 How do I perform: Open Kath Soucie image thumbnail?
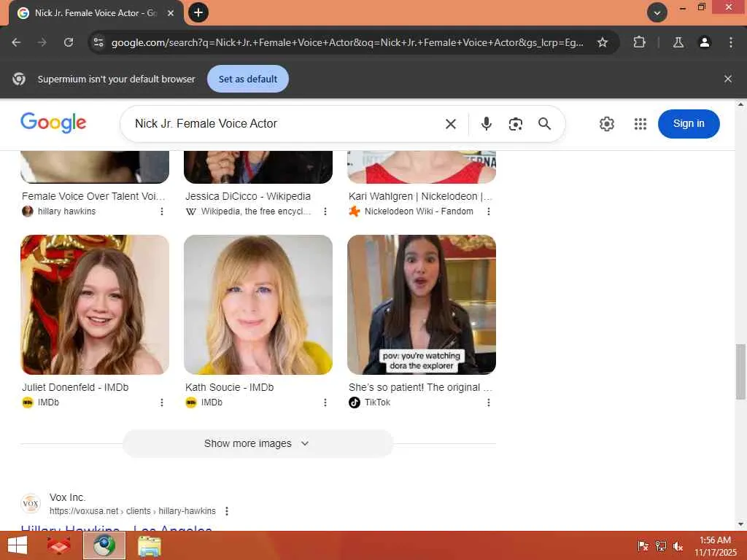(258, 305)
